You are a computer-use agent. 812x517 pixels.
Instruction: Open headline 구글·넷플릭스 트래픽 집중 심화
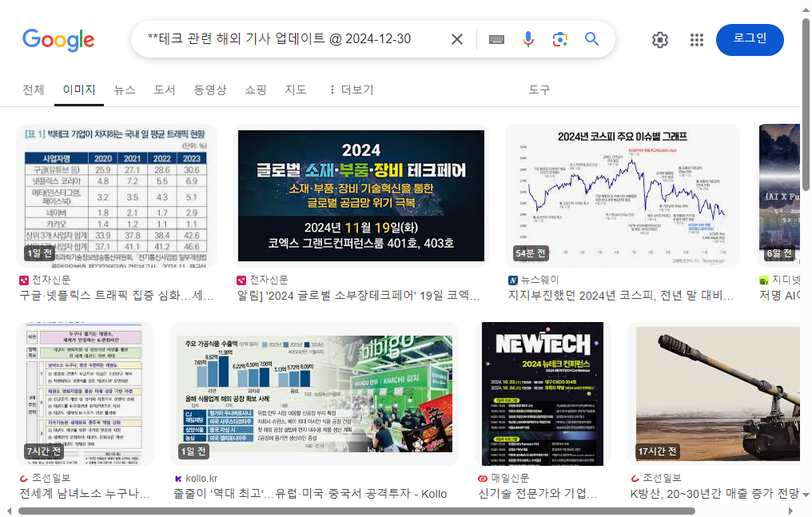point(117,296)
